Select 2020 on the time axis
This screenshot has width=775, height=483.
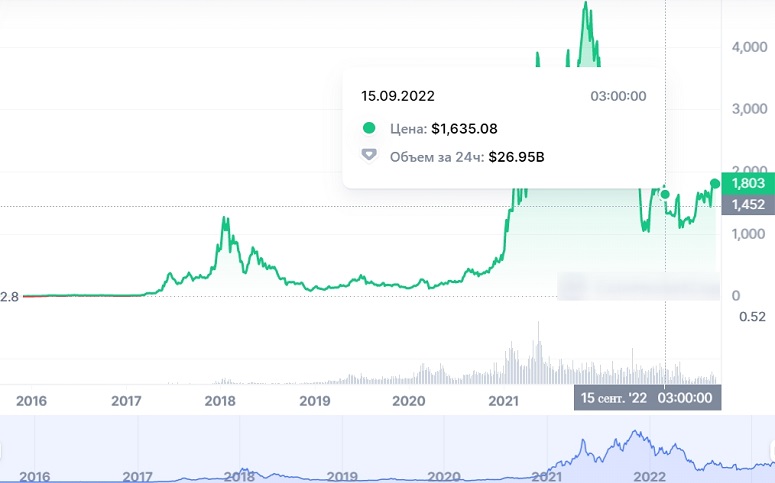(409, 401)
